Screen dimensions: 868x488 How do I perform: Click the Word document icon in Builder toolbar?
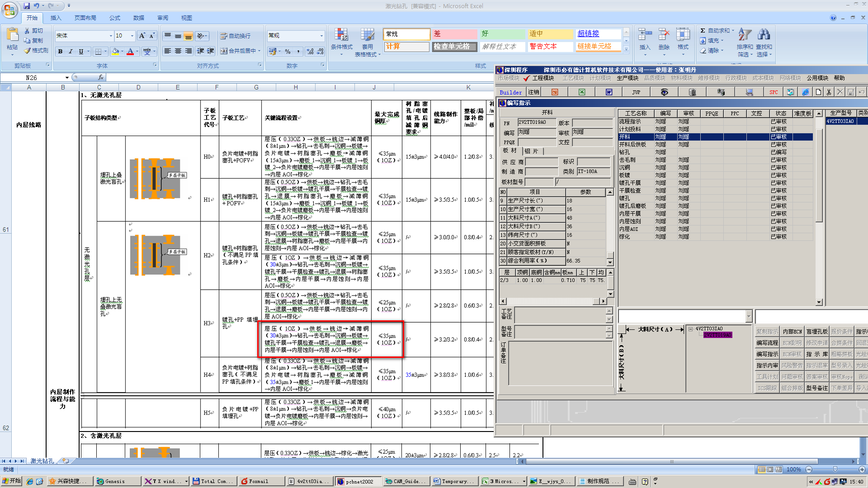tap(609, 92)
